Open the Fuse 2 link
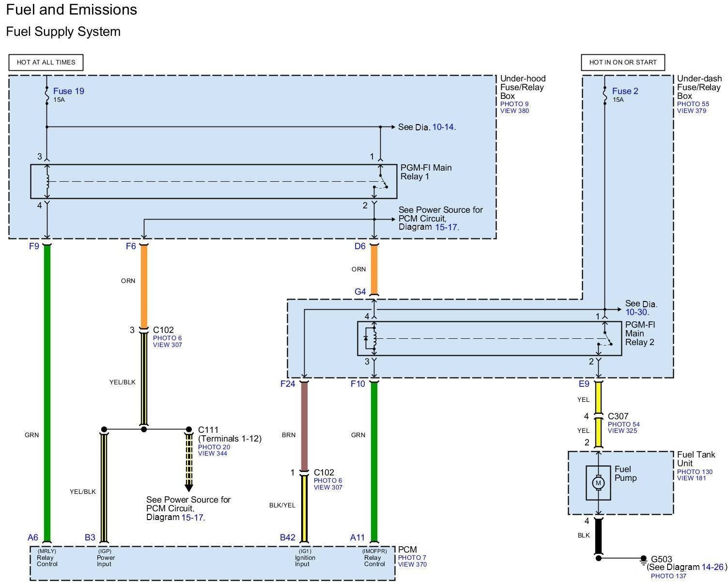The image size is (728, 585). [x=625, y=91]
